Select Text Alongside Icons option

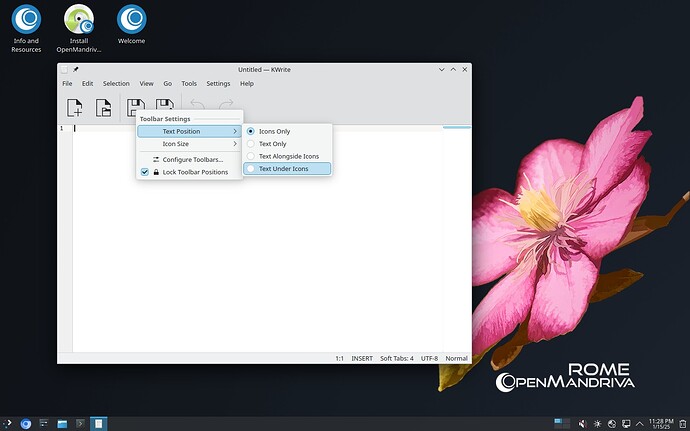(x=288, y=156)
